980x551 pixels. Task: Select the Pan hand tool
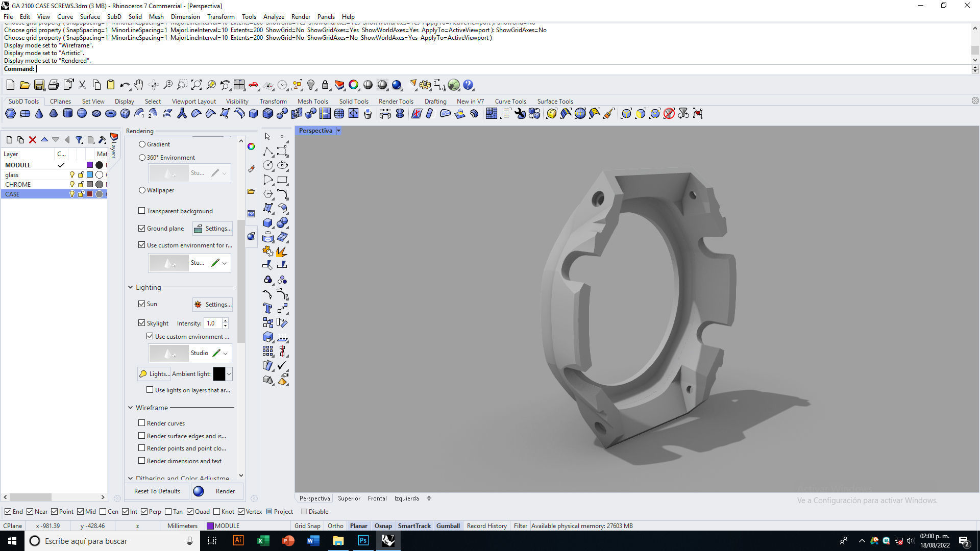click(139, 85)
